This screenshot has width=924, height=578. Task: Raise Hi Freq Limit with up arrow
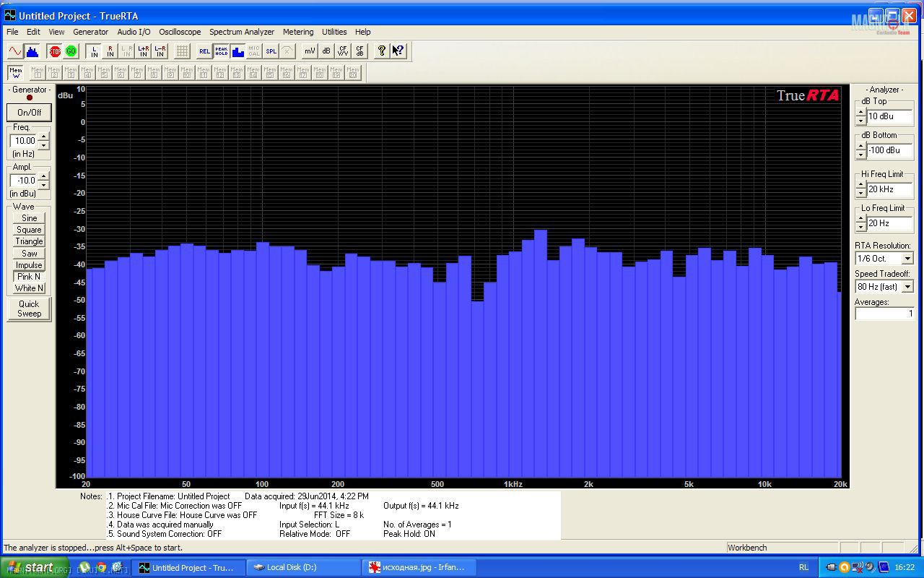tap(860, 185)
